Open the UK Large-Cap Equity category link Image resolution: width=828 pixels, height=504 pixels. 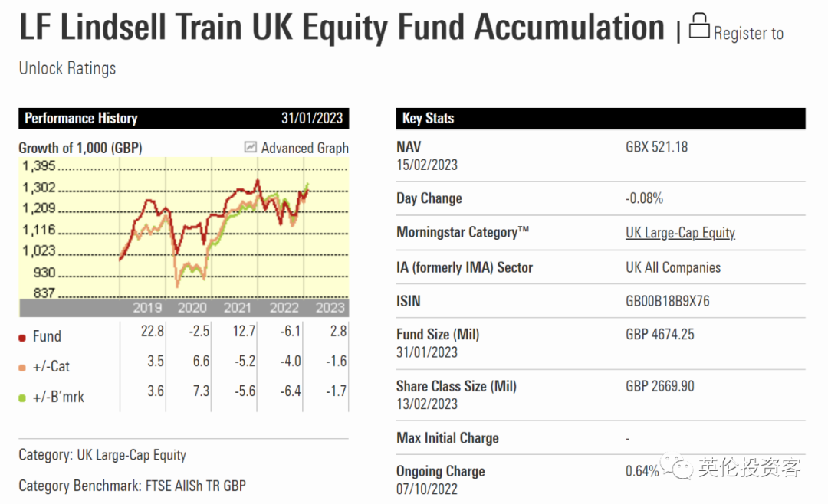point(680,233)
